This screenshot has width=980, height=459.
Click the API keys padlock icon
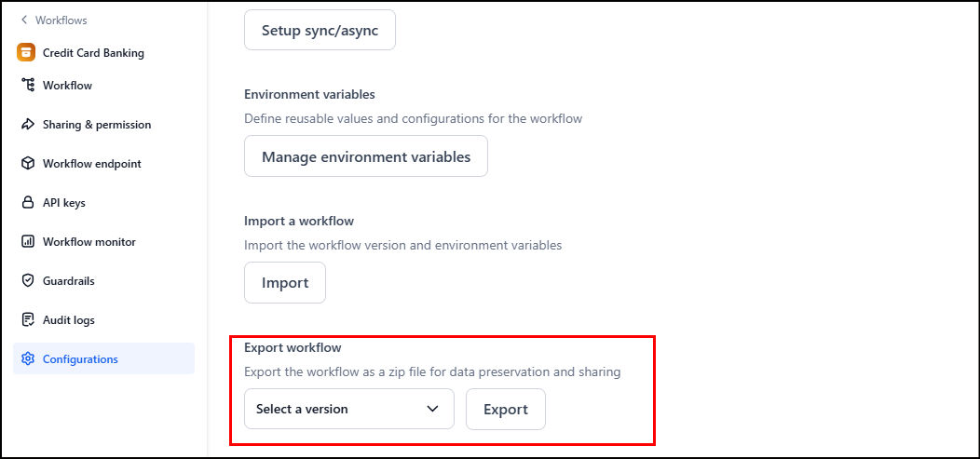(27, 203)
